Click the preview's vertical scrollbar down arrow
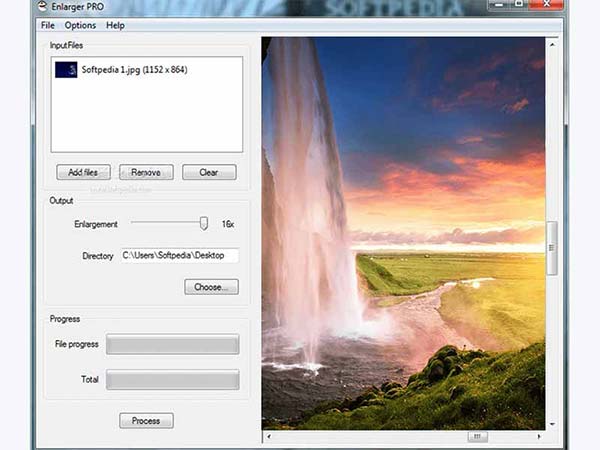The image size is (600, 450). coord(552,424)
